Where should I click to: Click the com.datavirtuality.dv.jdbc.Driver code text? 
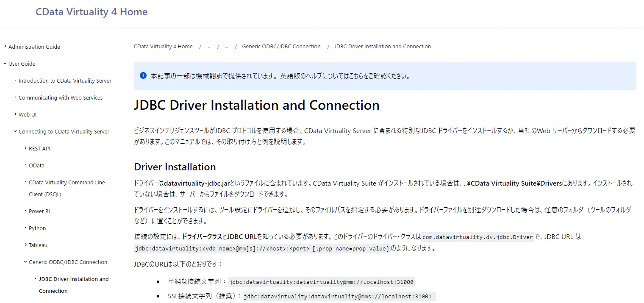coord(477,237)
